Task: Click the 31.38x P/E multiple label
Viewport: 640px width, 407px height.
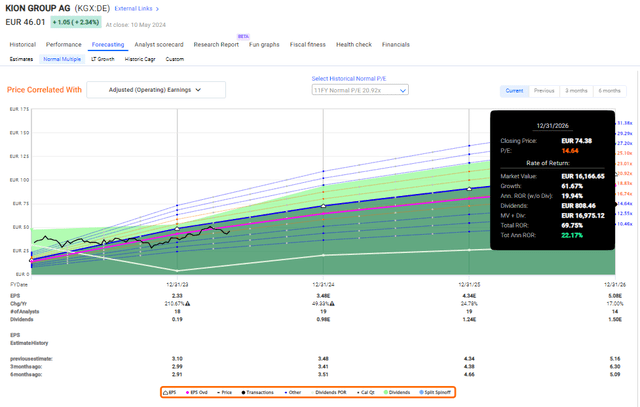Action: [624, 123]
